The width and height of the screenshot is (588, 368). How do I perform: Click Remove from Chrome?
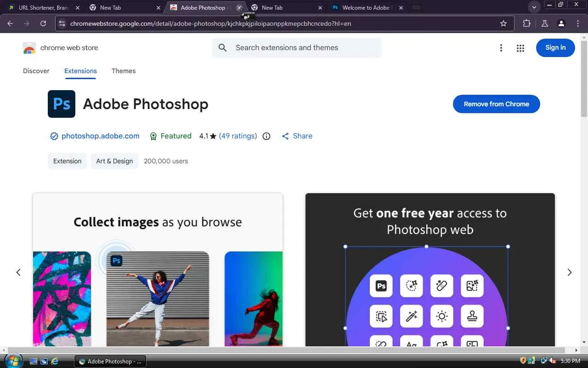497,104
